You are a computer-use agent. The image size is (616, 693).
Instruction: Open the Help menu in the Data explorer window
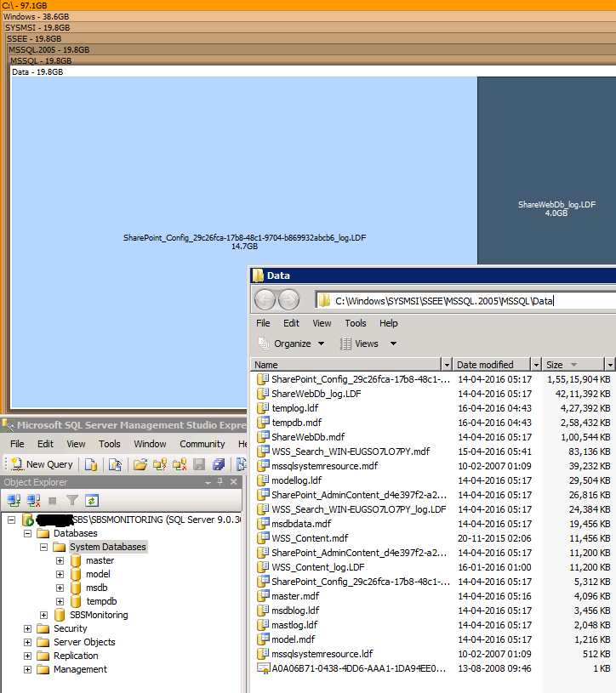pos(388,323)
